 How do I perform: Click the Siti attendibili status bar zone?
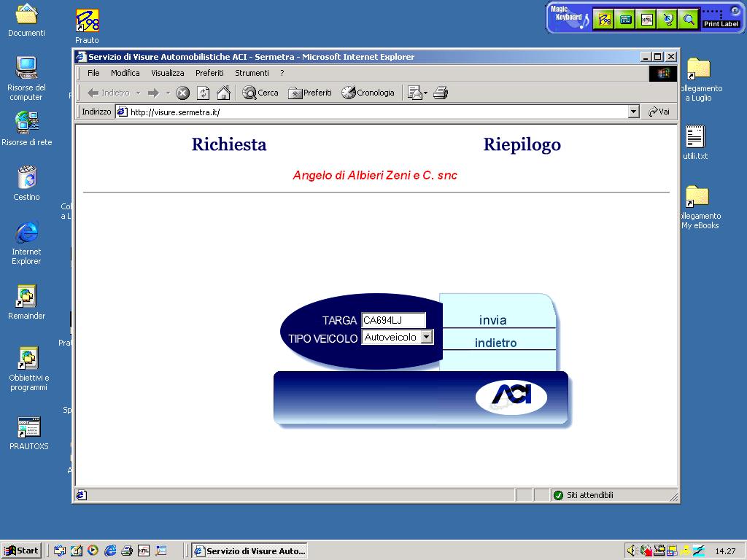pos(584,495)
